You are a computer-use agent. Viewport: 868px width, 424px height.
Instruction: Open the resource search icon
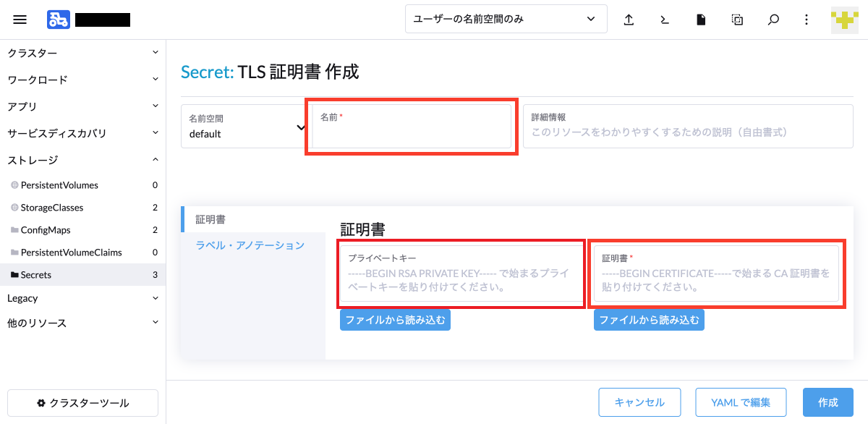point(773,20)
